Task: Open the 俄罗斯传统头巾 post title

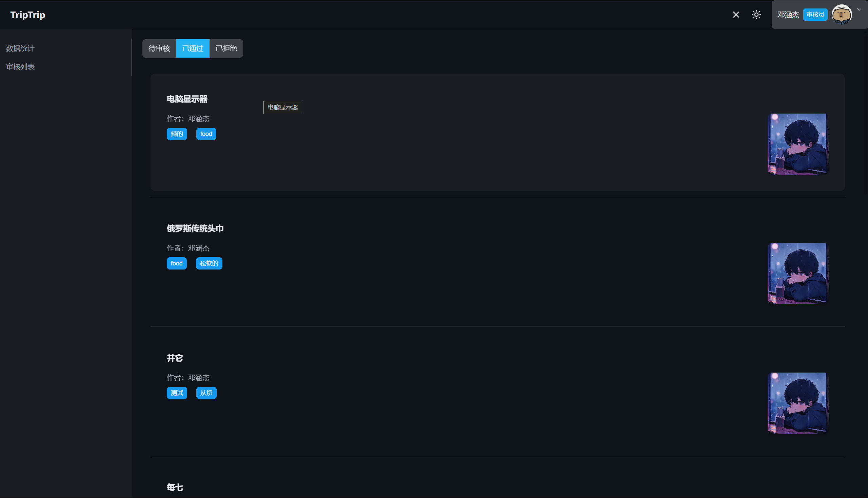Action: pos(195,228)
